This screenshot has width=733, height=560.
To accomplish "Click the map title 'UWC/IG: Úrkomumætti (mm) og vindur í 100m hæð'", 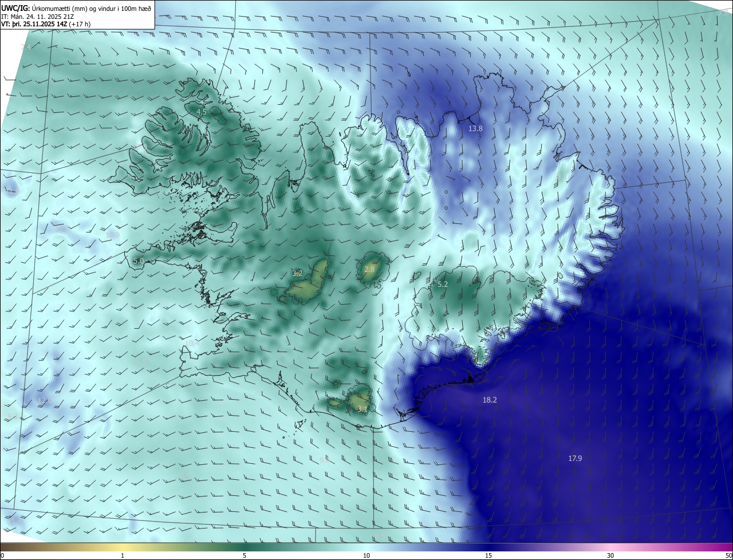I will click(x=76, y=8).
